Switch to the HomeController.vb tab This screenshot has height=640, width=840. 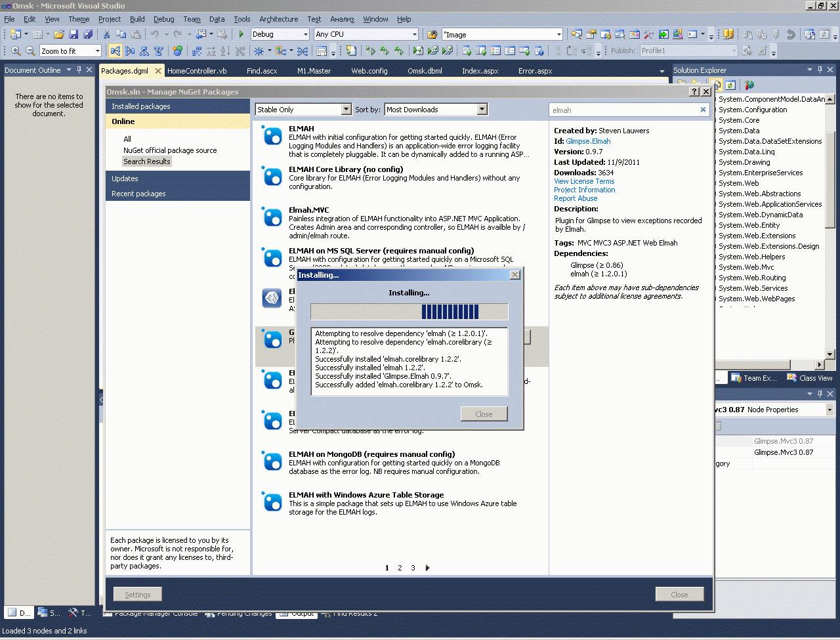pos(197,70)
